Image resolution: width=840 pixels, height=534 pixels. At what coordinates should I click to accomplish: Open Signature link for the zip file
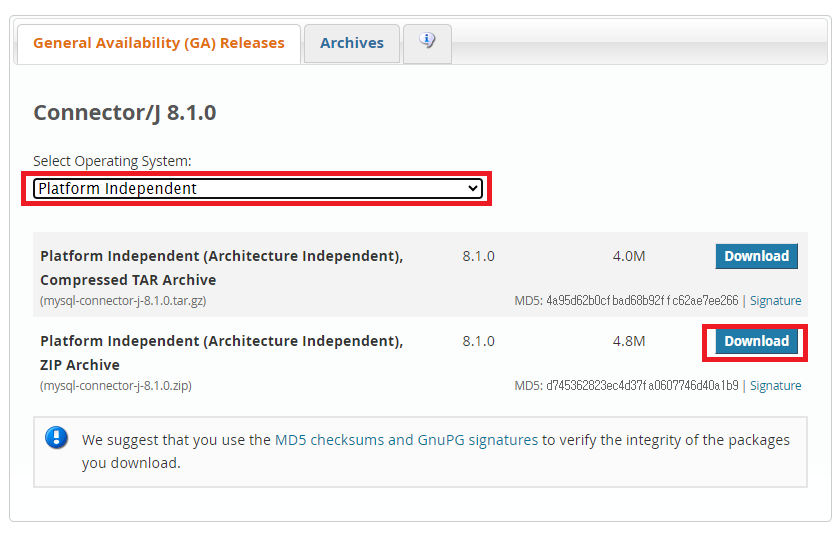[x=775, y=386]
